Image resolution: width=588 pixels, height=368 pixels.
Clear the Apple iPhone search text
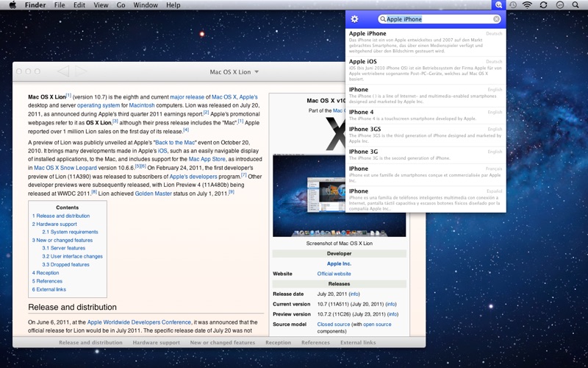pos(496,19)
